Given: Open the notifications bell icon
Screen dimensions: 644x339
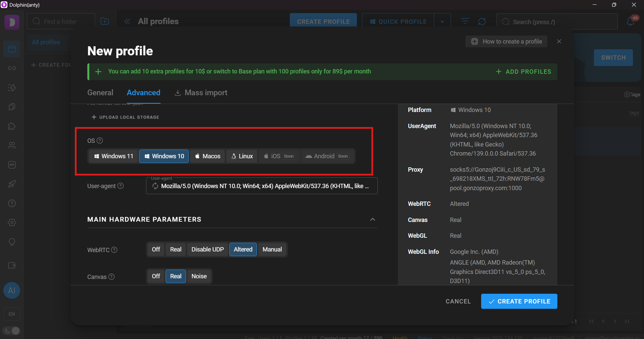Looking at the screenshot, I should tap(631, 21).
